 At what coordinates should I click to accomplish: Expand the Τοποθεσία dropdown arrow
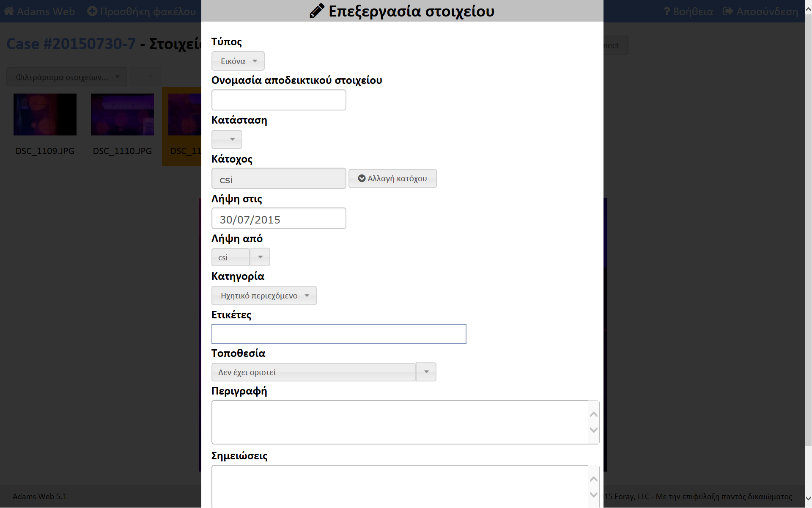(426, 372)
